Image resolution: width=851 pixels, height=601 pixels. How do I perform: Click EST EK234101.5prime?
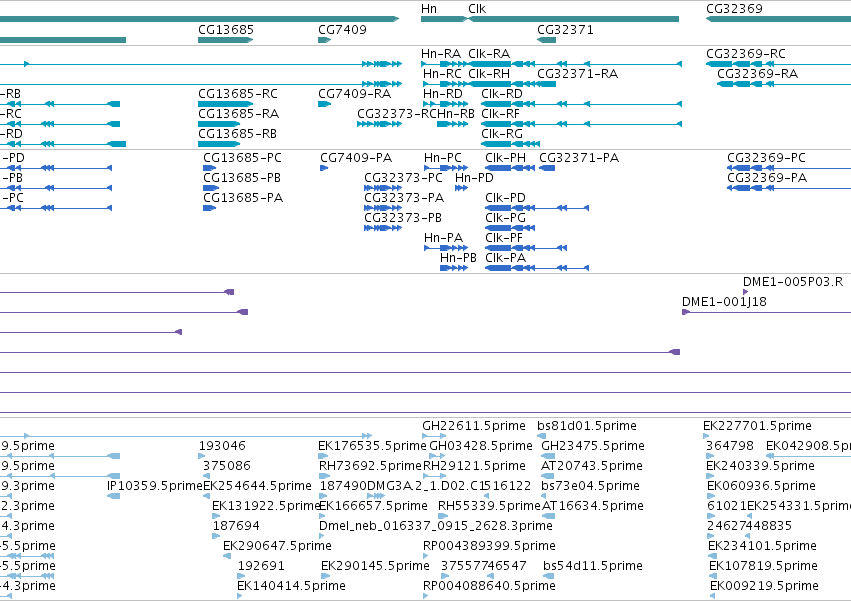pyautogui.click(x=763, y=546)
